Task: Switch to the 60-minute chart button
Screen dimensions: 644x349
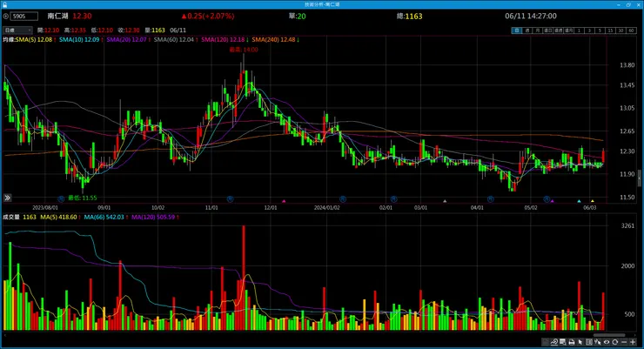Action: (631, 30)
